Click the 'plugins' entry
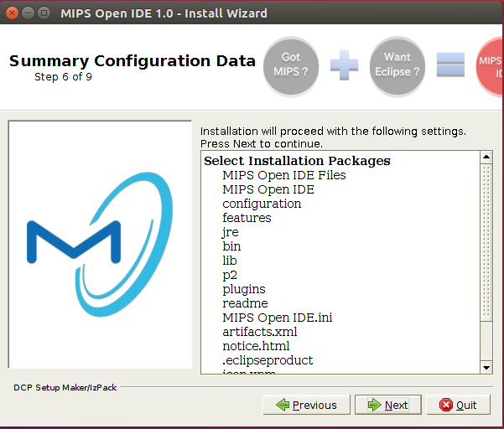504x429 pixels. click(x=244, y=289)
